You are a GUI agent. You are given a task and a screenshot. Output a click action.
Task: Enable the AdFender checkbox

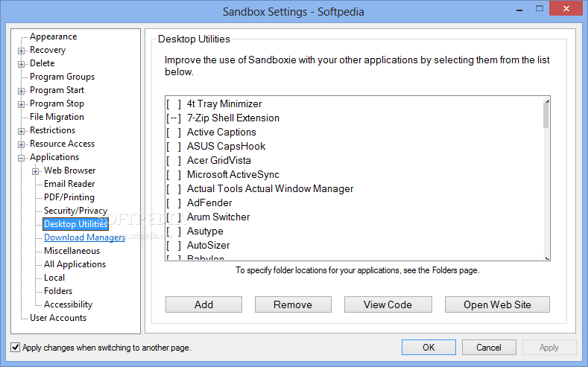pyautogui.click(x=174, y=203)
